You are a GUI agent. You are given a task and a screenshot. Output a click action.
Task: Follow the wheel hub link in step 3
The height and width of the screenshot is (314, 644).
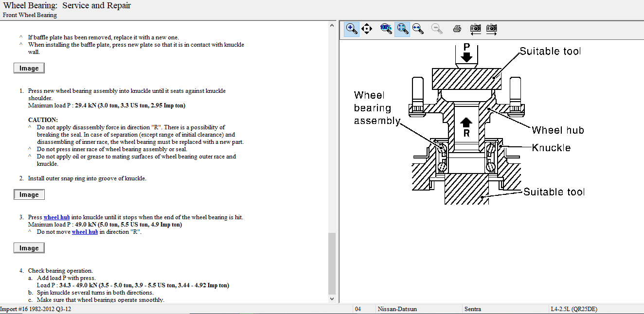[x=56, y=217]
